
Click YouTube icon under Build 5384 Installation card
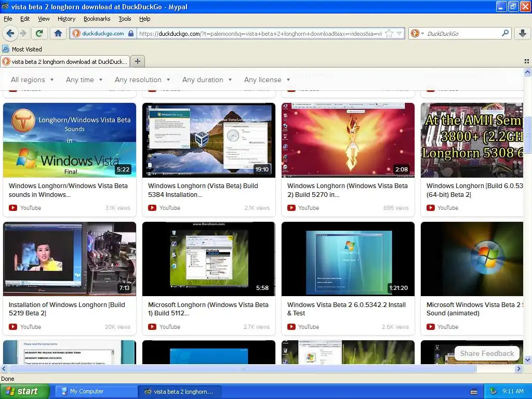pyautogui.click(x=152, y=208)
